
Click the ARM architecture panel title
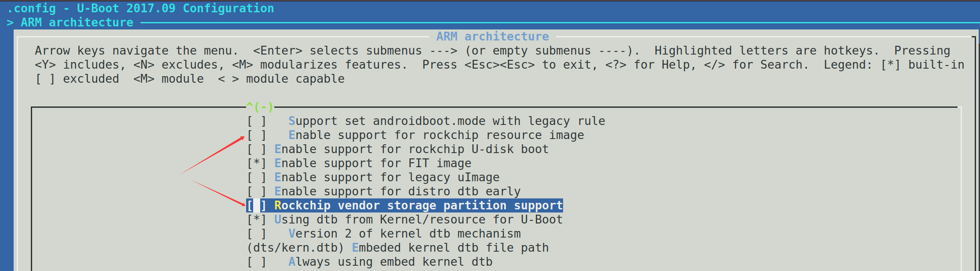tap(492, 36)
